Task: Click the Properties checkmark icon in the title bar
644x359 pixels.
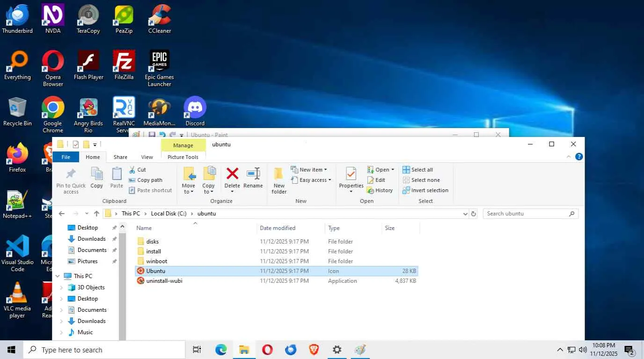Action: point(75,144)
